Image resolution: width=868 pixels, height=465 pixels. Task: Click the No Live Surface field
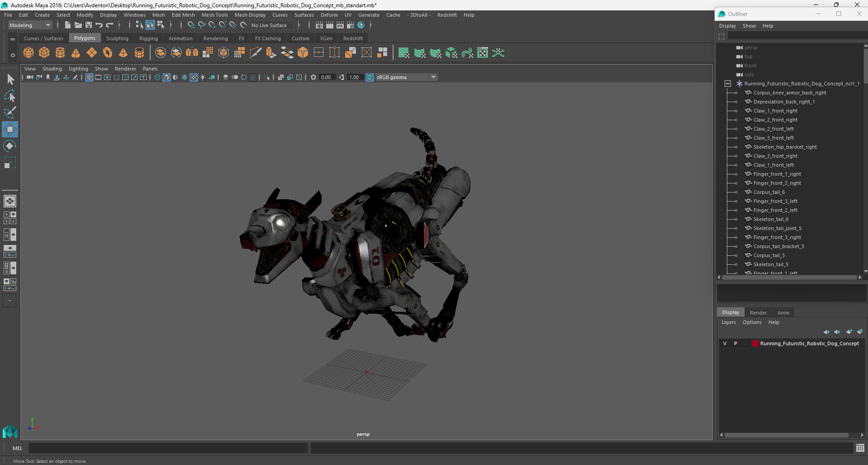[271, 25]
